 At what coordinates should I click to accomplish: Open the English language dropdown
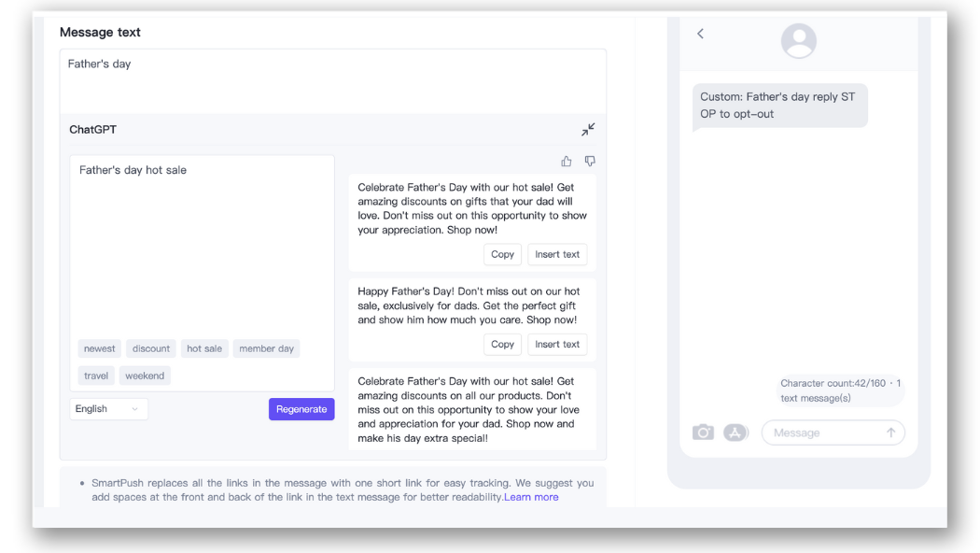[108, 408]
